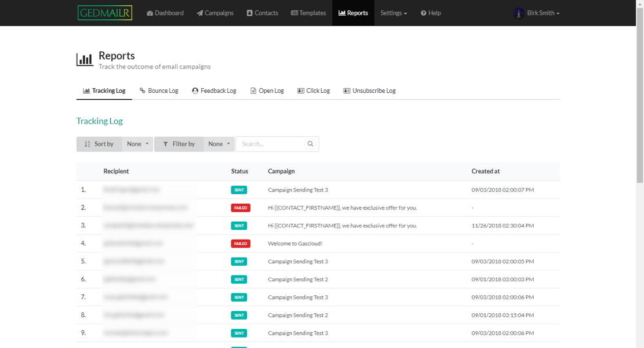This screenshot has height=348, width=644.
Task: Click the search magnifier icon
Action: (x=310, y=144)
